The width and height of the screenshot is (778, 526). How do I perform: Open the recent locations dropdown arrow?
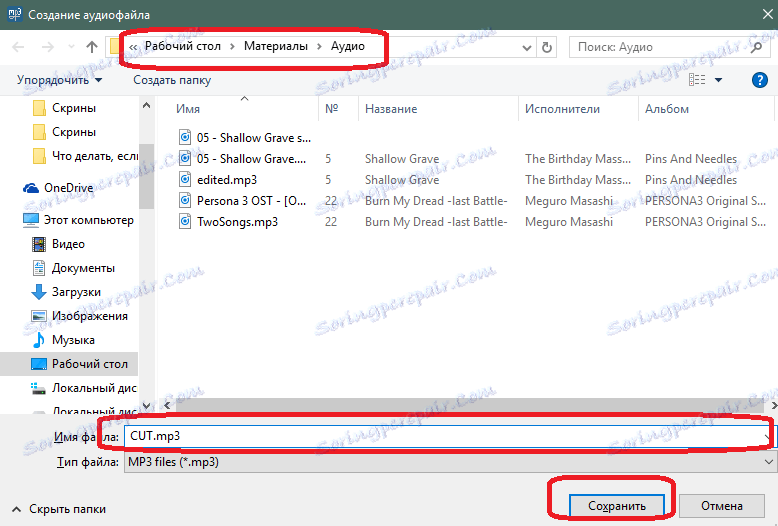pyautogui.click(x=71, y=47)
